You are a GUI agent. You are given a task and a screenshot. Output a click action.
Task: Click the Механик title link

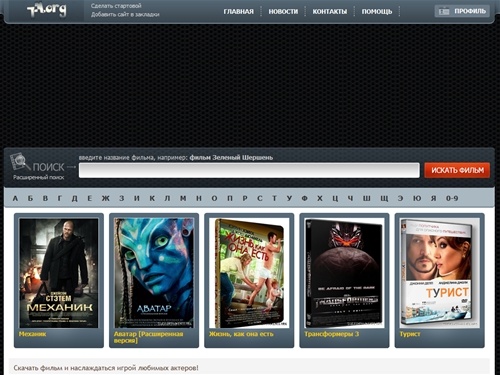click(32, 334)
